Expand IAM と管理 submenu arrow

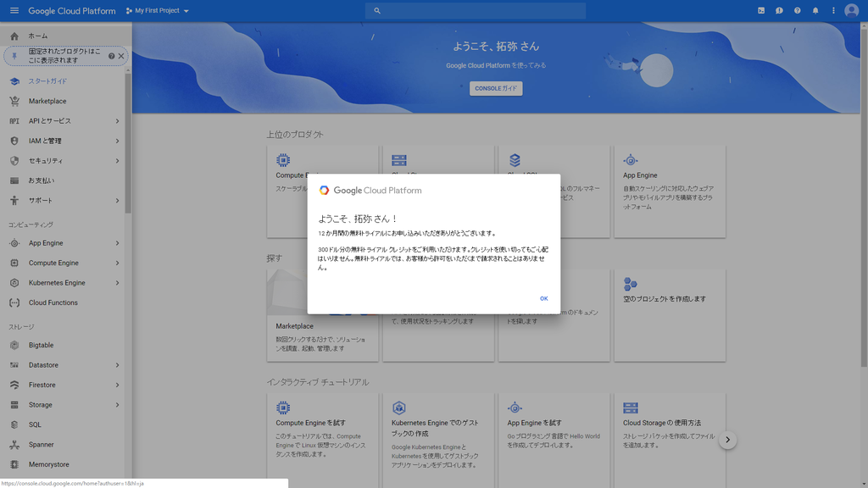click(x=117, y=141)
